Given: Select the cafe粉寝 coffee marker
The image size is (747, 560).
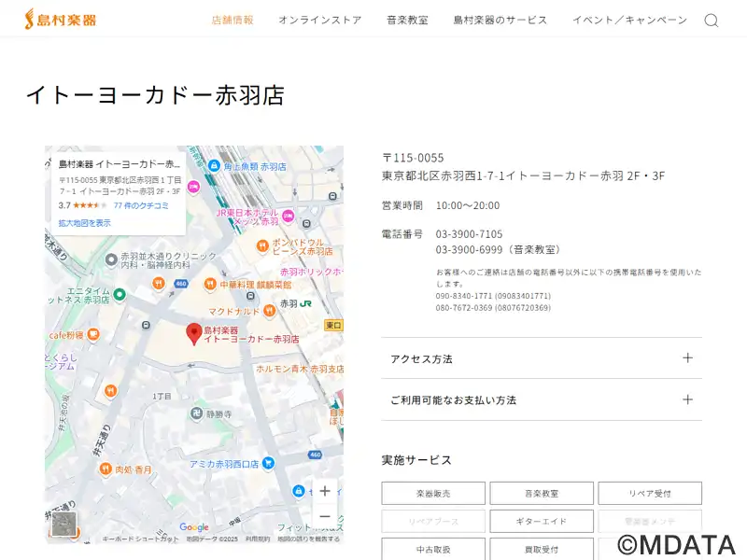Looking at the screenshot, I should 93,334.
